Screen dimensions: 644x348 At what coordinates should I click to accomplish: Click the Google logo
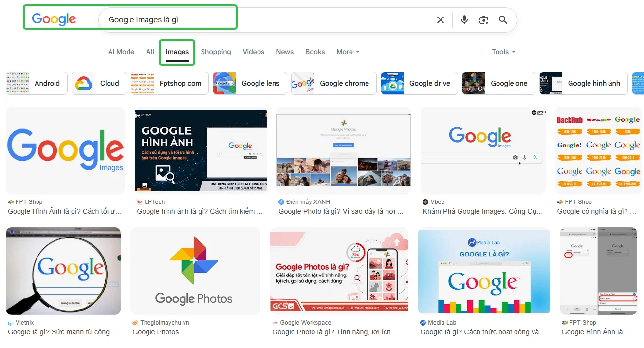pos(54,19)
